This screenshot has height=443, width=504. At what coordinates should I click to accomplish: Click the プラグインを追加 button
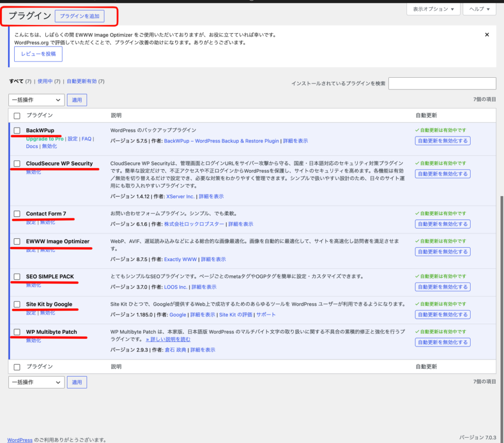79,16
